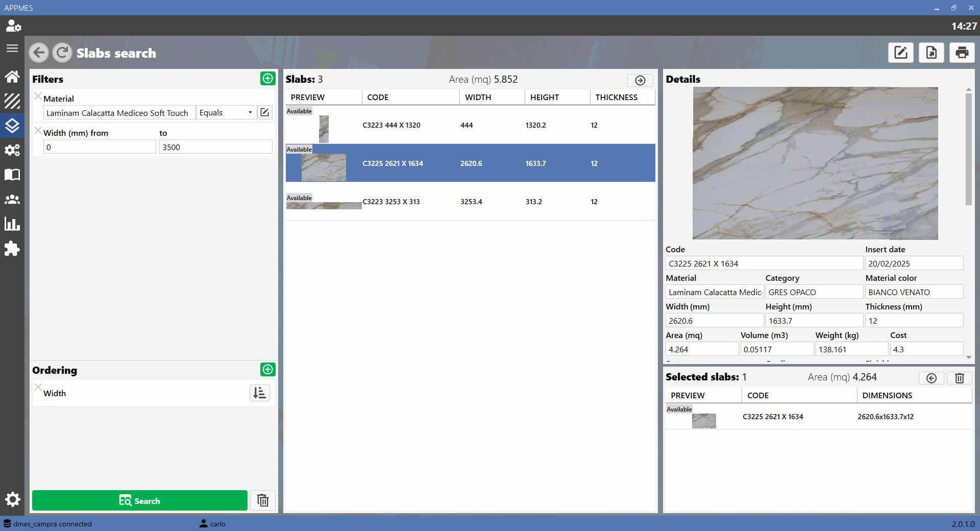Click the edit pencil toolbar button
This screenshot has width=980, height=531.
(x=901, y=53)
